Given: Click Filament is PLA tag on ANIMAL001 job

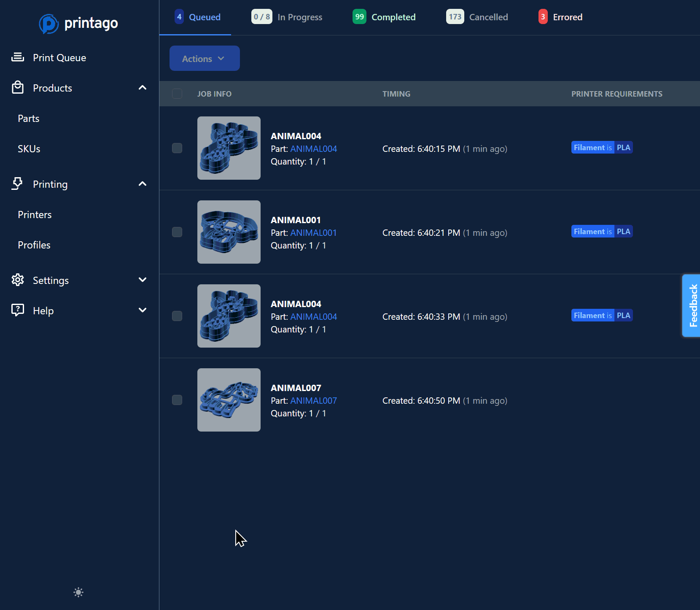Looking at the screenshot, I should coord(602,231).
